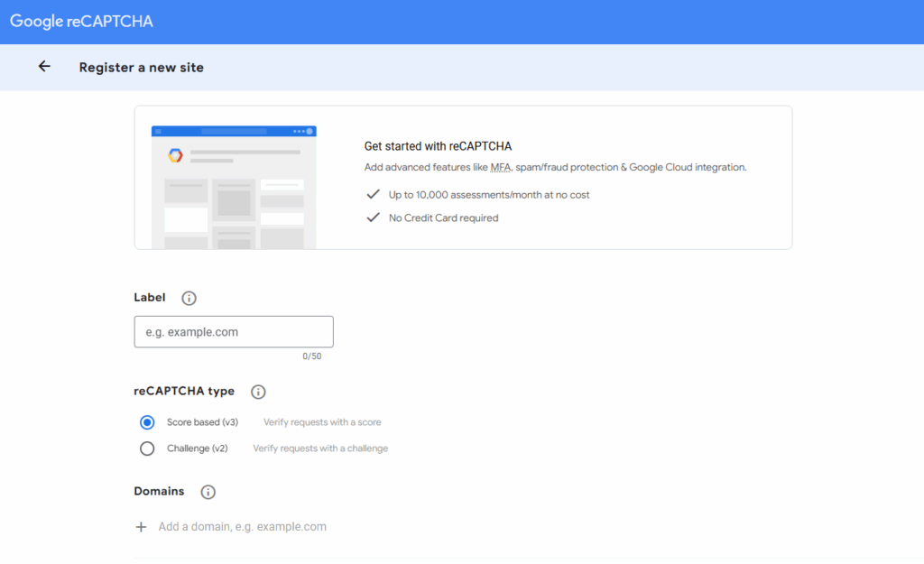Select Score based (v3) radio button
The width and height of the screenshot is (924, 564).
[147, 422]
